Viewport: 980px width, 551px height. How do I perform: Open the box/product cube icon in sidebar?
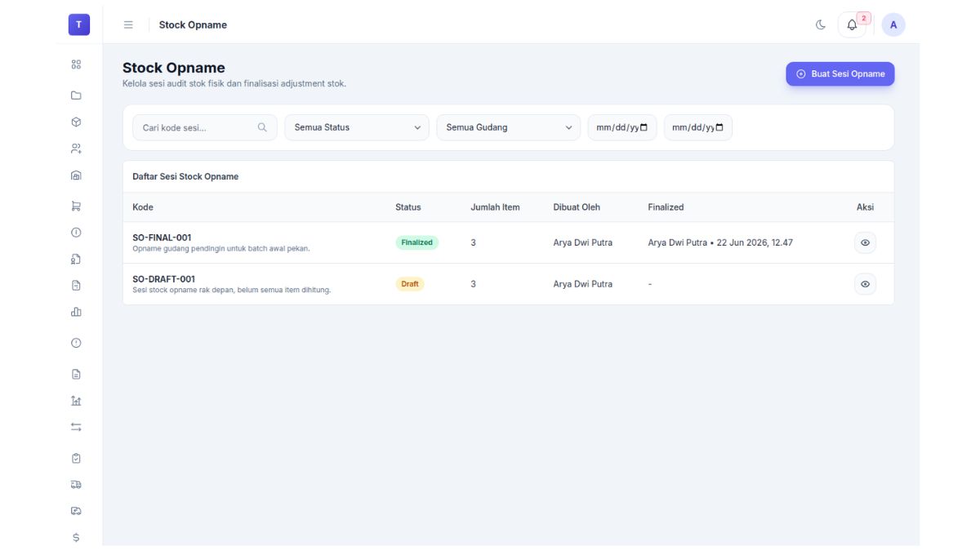(x=76, y=122)
